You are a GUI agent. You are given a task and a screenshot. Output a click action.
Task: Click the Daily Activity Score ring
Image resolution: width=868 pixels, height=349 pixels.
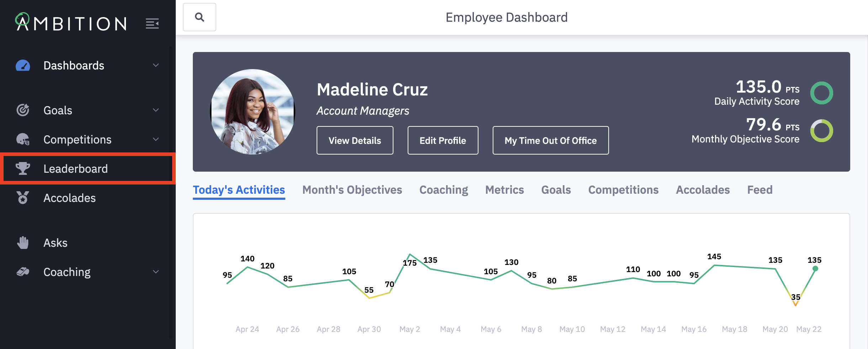821,93
